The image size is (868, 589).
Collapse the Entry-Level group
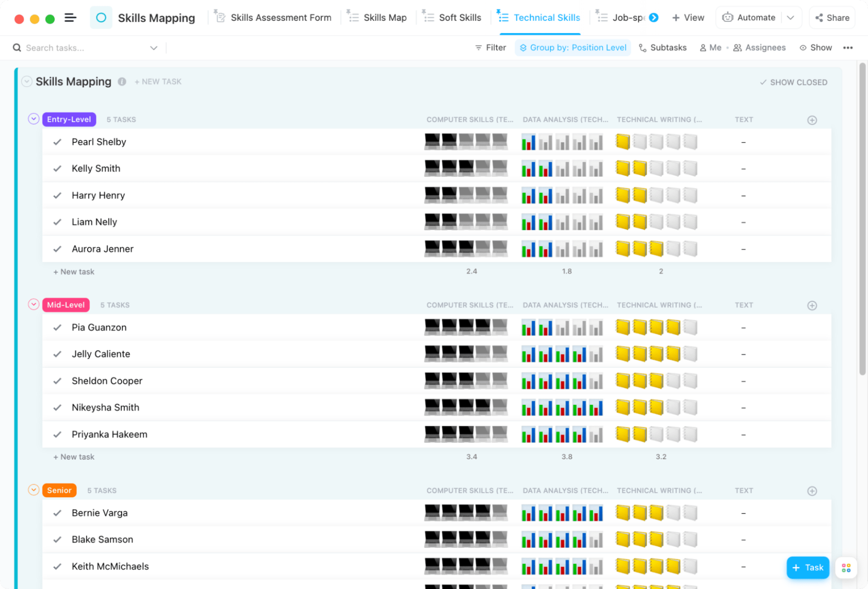(x=33, y=119)
